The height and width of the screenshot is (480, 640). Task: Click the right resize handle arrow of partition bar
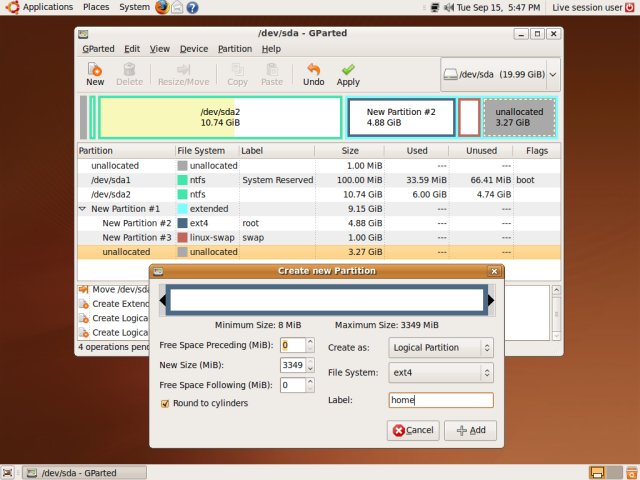pyautogui.click(x=491, y=301)
